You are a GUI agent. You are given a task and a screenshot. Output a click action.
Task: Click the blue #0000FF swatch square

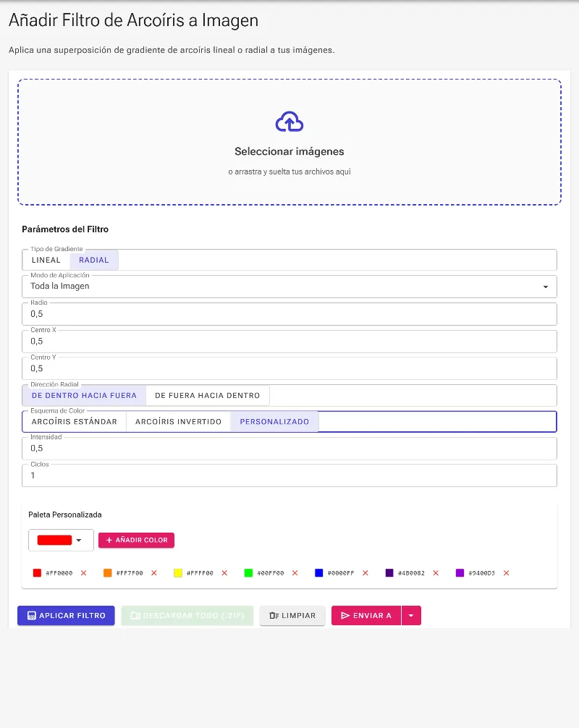[319, 573]
